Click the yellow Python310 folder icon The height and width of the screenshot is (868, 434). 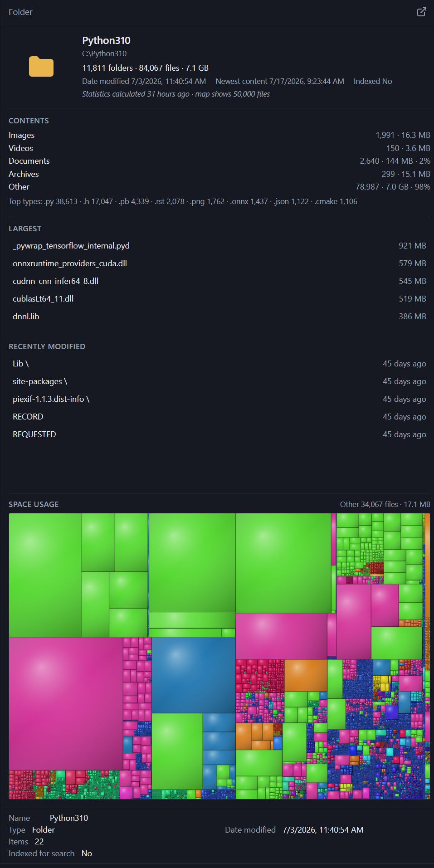[x=41, y=67]
